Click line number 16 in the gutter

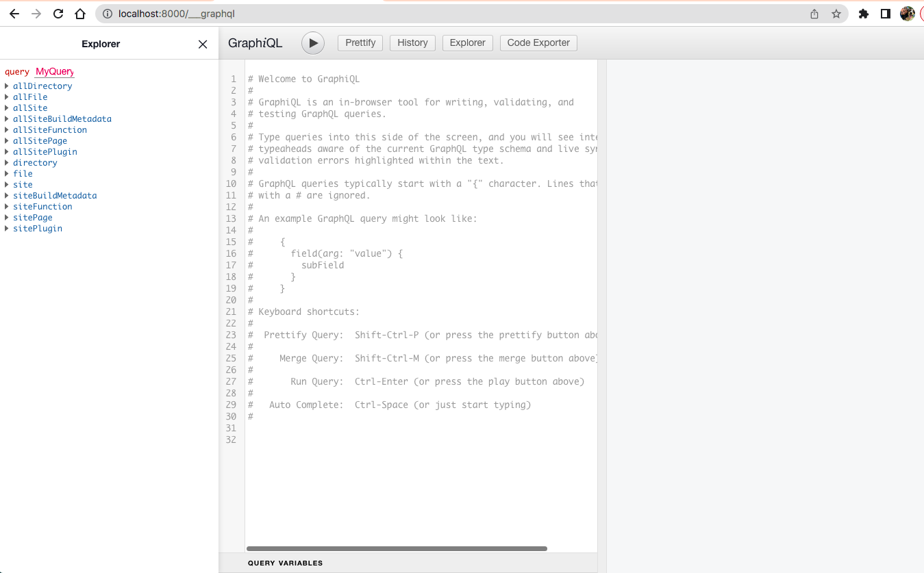(x=231, y=253)
